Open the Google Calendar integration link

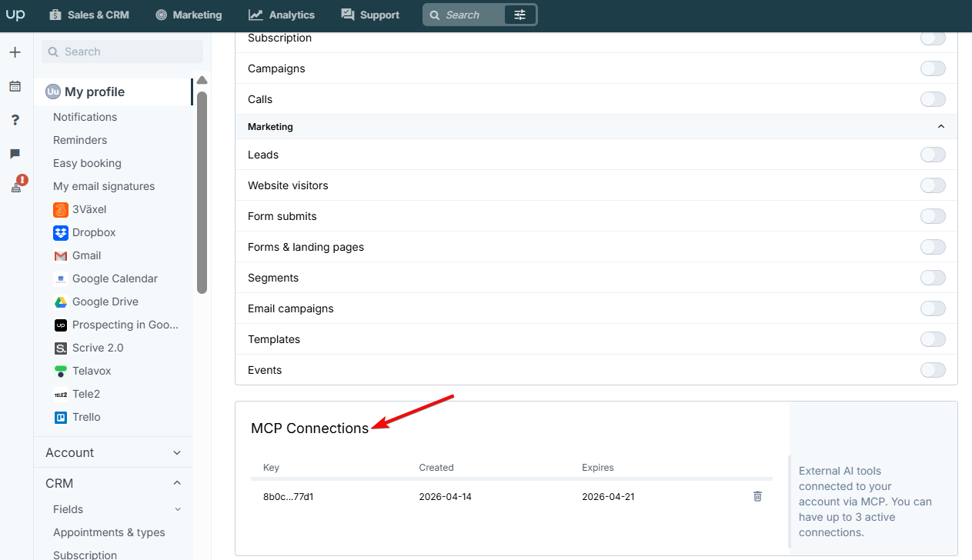tap(115, 278)
